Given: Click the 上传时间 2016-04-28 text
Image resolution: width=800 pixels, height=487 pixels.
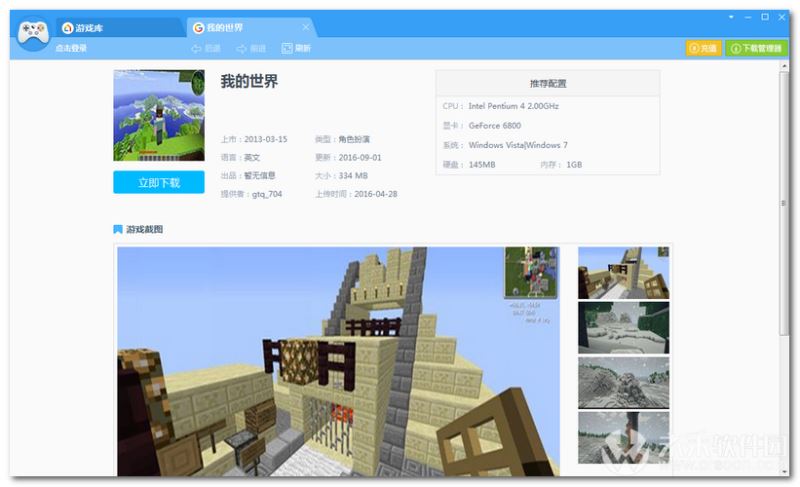Looking at the screenshot, I should pyautogui.click(x=356, y=194).
